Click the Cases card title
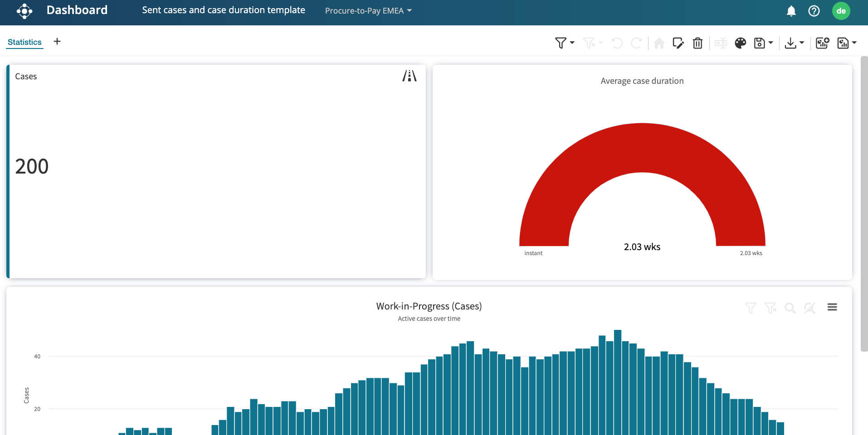 tap(26, 77)
